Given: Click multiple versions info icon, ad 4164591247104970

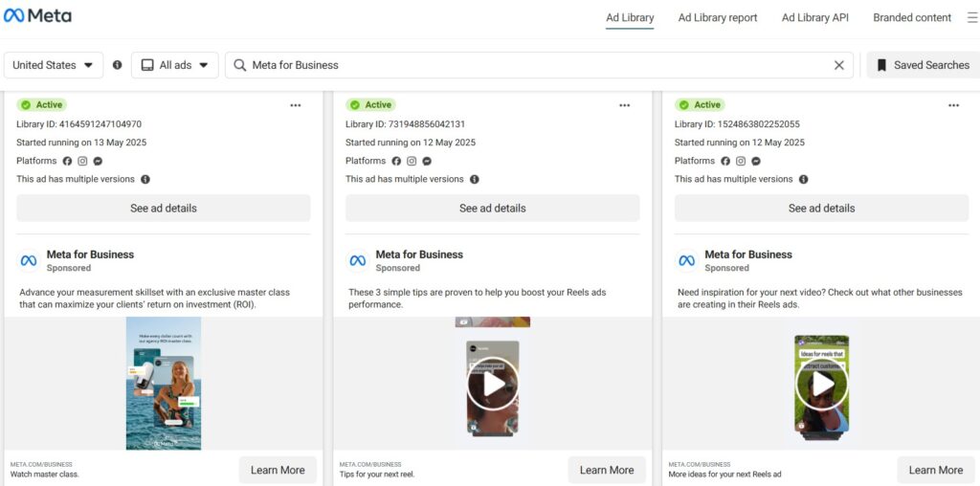Looking at the screenshot, I should coord(145,179).
